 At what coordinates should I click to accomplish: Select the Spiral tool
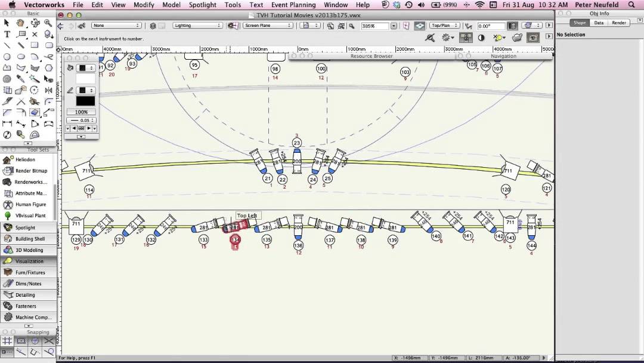click(7, 79)
